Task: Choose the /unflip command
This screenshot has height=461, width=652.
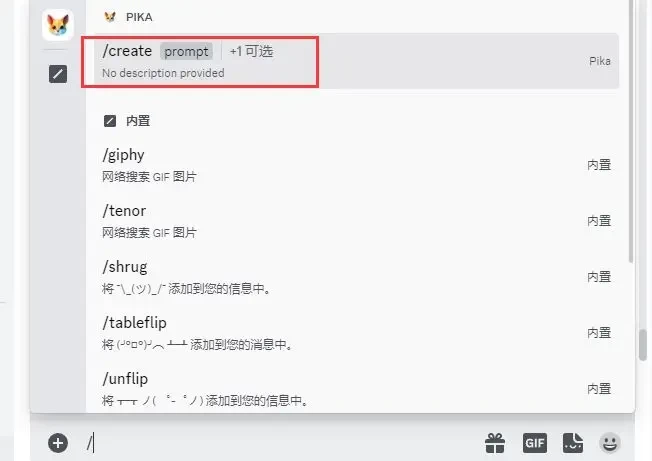Action: pos(356,389)
